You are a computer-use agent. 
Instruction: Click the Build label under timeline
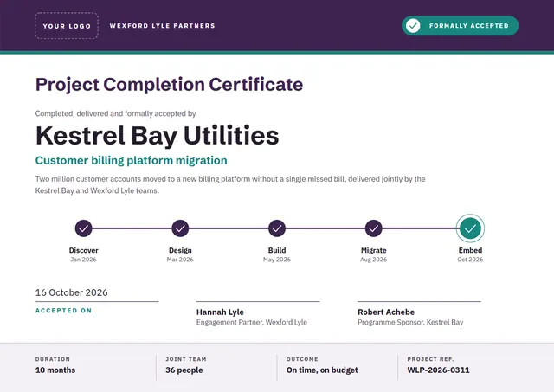pos(277,250)
